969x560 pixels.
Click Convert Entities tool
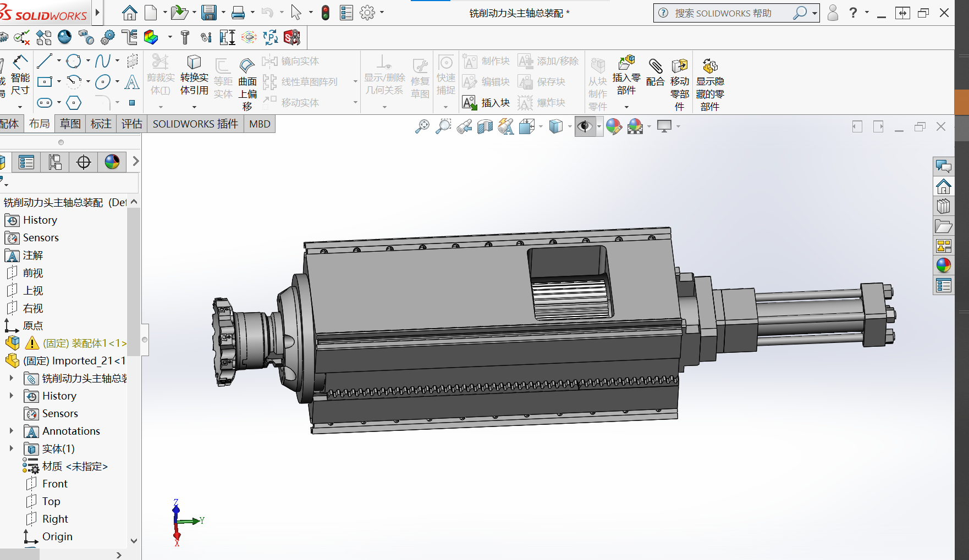[194, 75]
